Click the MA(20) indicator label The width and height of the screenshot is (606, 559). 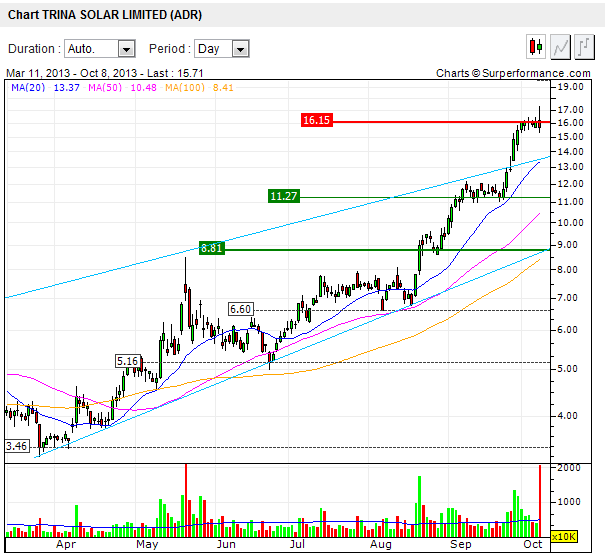tap(28, 87)
